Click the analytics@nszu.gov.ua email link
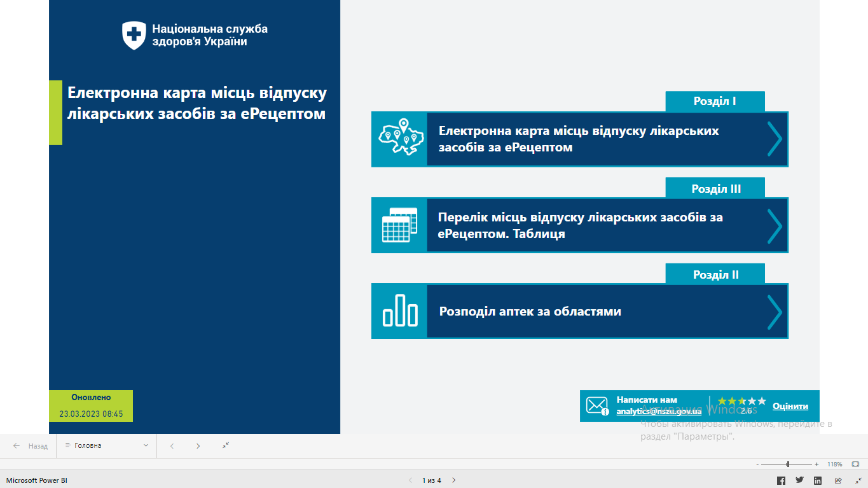 659,412
